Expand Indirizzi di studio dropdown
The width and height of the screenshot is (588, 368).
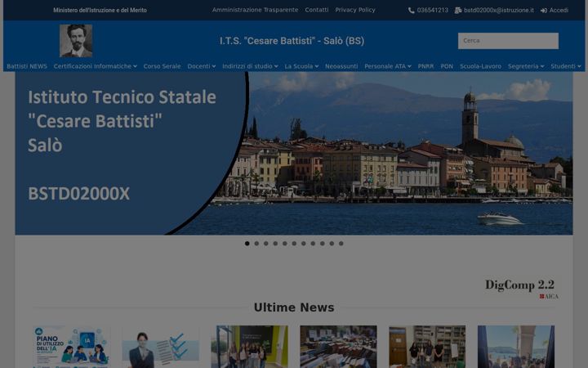250,66
